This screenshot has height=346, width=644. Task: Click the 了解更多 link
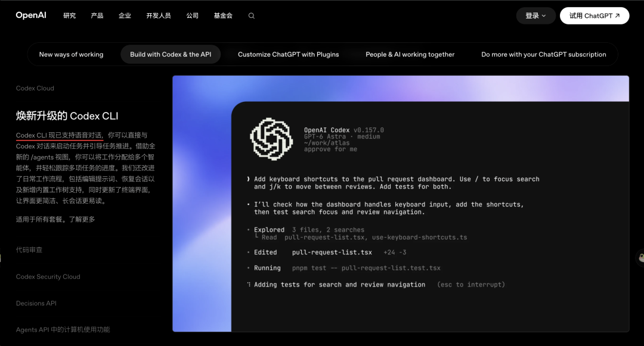(x=82, y=219)
